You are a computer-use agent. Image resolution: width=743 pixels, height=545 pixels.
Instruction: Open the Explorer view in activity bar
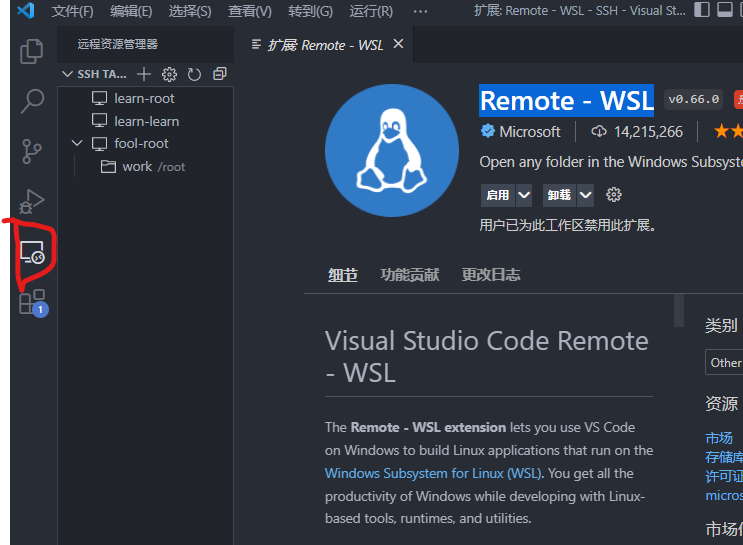(32, 51)
